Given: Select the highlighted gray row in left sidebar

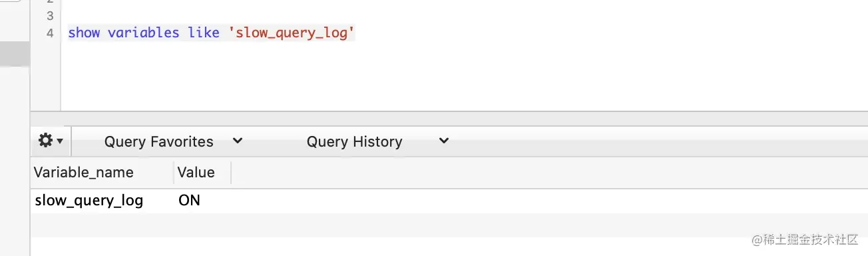Looking at the screenshot, I should 15,54.
